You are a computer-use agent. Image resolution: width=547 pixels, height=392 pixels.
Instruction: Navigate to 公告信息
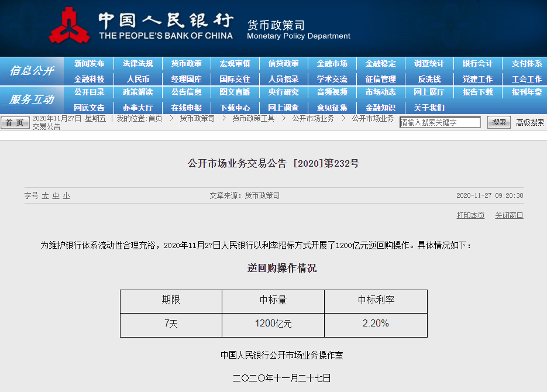(x=186, y=92)
